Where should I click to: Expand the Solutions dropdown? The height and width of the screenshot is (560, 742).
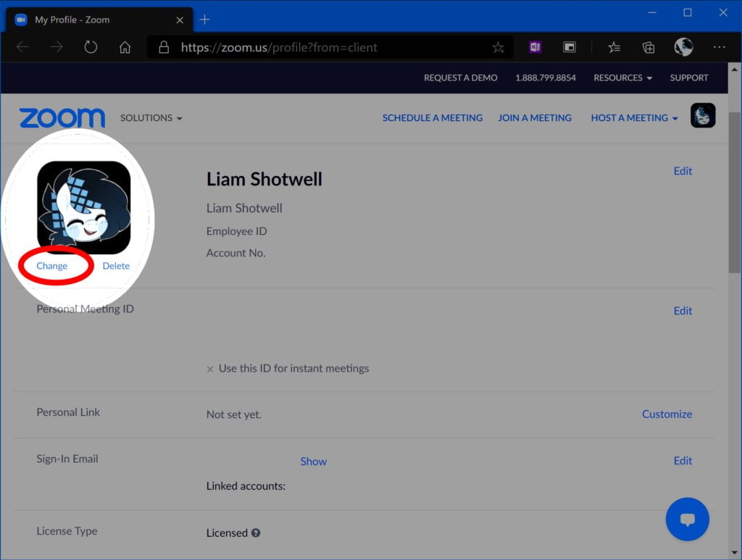151,118
